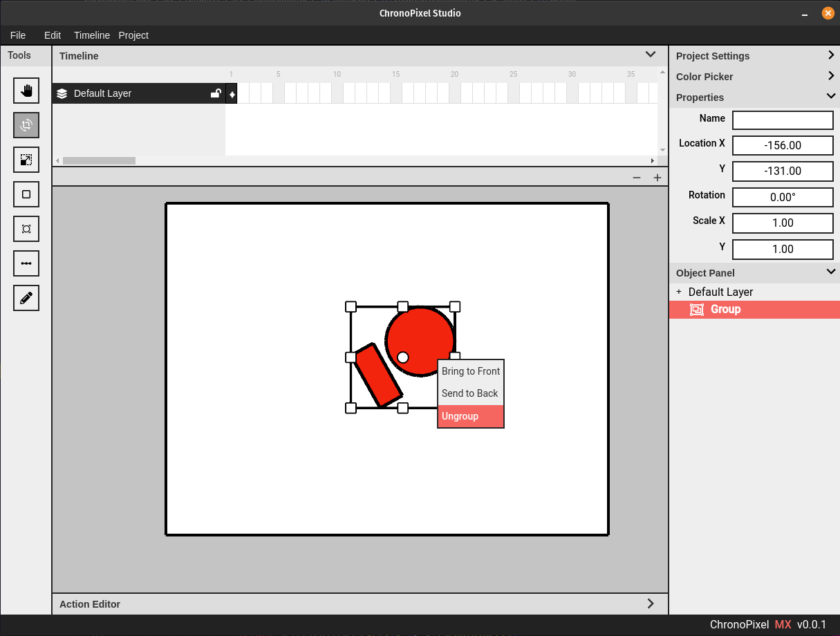Select the Ellipse shape tool
Screen dimensions: 840x636
pos(26,229)
